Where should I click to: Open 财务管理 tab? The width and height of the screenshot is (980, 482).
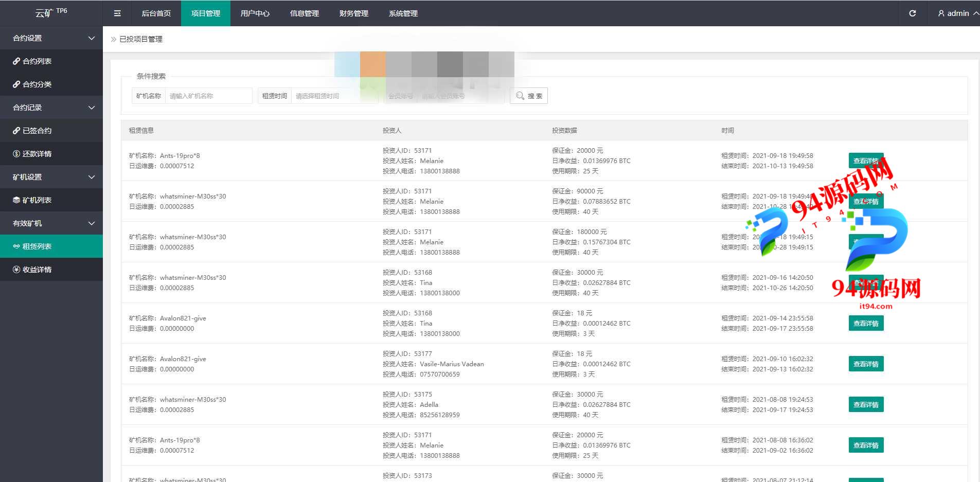[354, 13]
